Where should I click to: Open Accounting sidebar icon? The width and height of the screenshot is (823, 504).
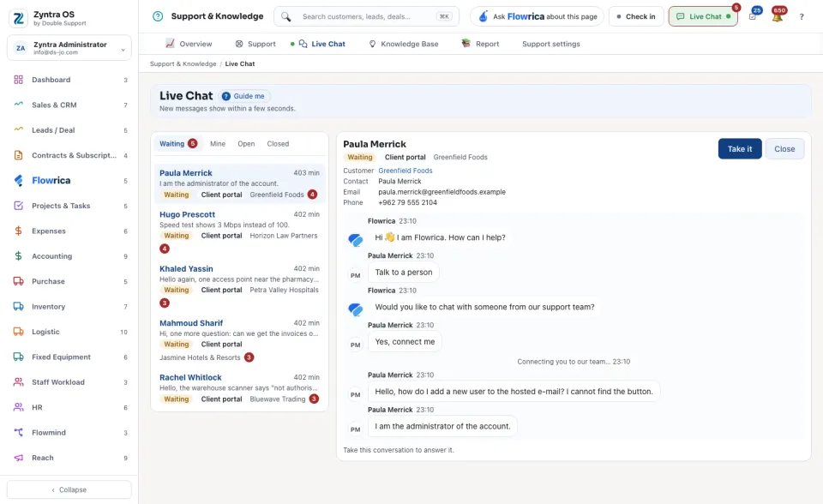tap(18, 256)
